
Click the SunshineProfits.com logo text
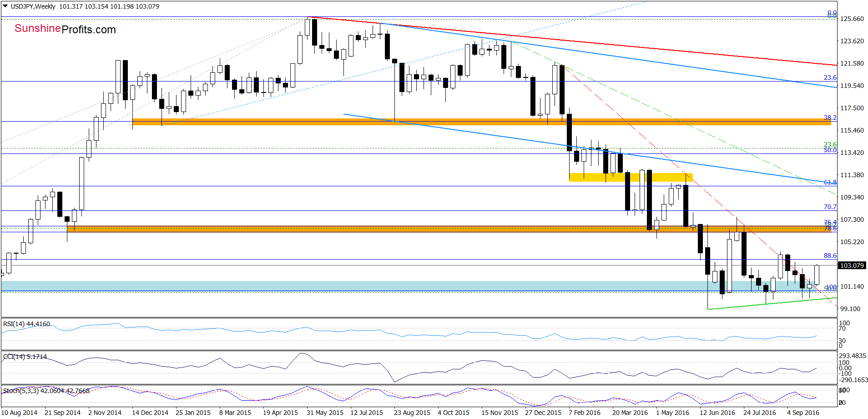65,29
